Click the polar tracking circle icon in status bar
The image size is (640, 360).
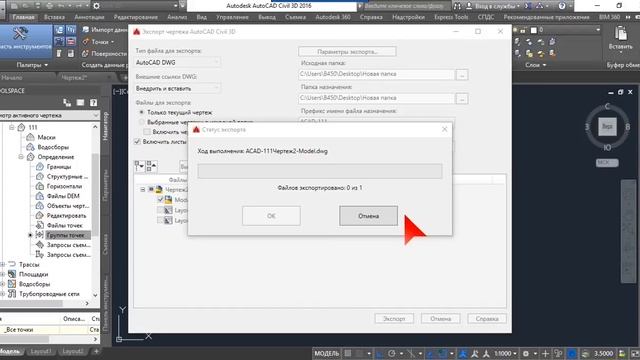point(392,353)
